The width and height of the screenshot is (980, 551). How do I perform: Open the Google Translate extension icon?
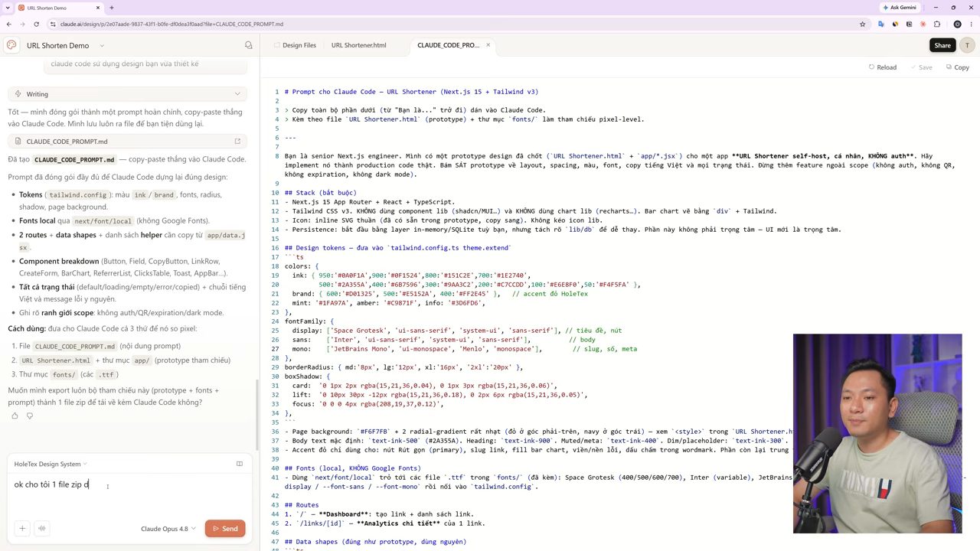pyautogui.click(x=881, y=24)
